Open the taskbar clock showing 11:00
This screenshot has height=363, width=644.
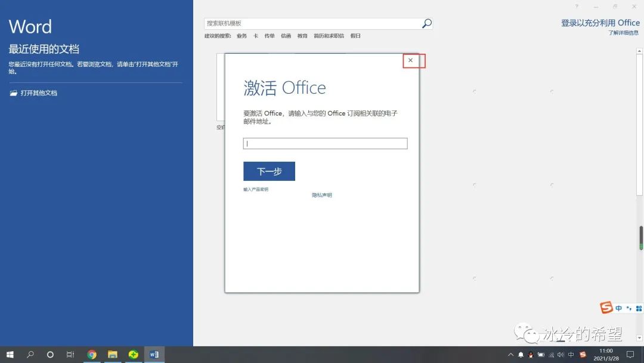click(x=606, y=355)
